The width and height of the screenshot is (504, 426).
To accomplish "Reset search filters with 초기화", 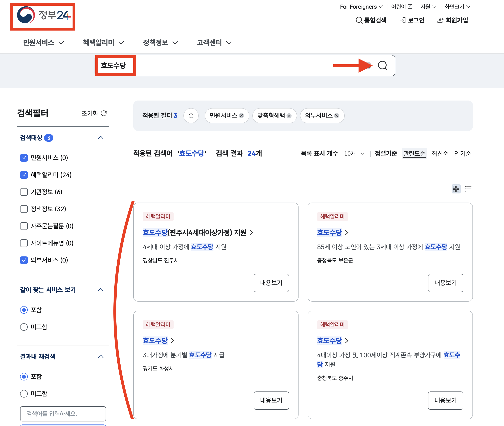I will [x=94, y=113].
